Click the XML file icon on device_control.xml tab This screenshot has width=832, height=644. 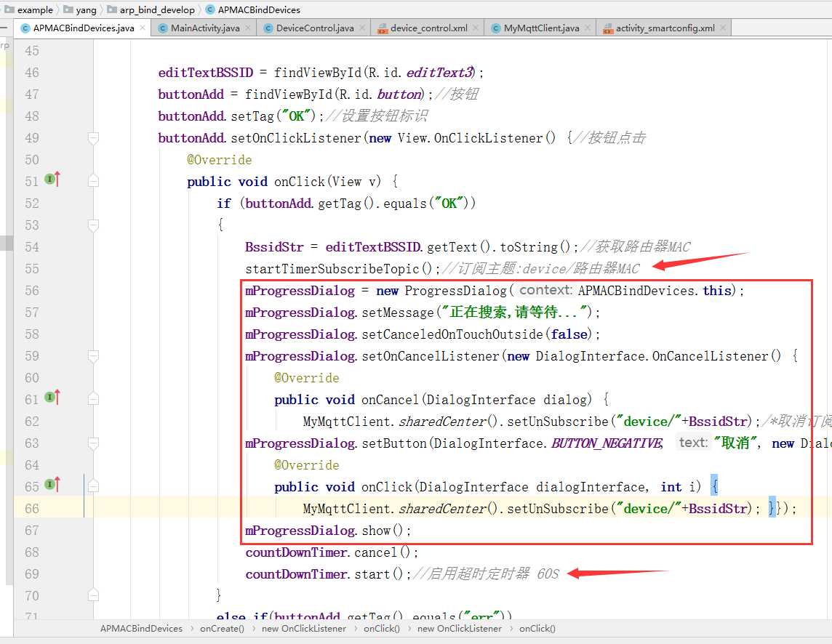coord(383,28)
